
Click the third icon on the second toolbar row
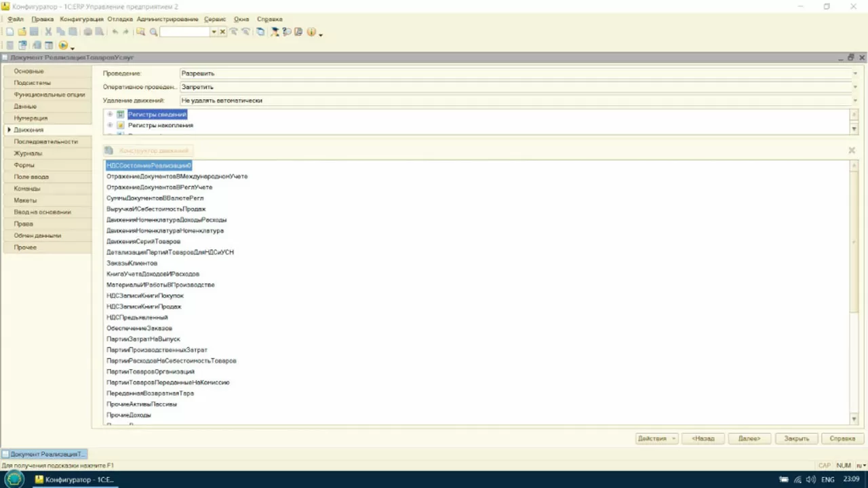pyautogui.click(x=37, y=45)
